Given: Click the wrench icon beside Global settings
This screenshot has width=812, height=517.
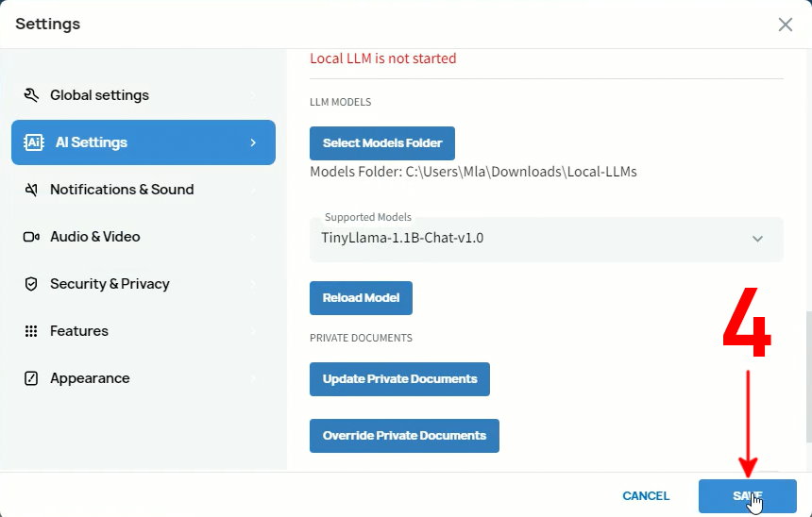Looking at the screenshot, I should click(x=31, y=95).
